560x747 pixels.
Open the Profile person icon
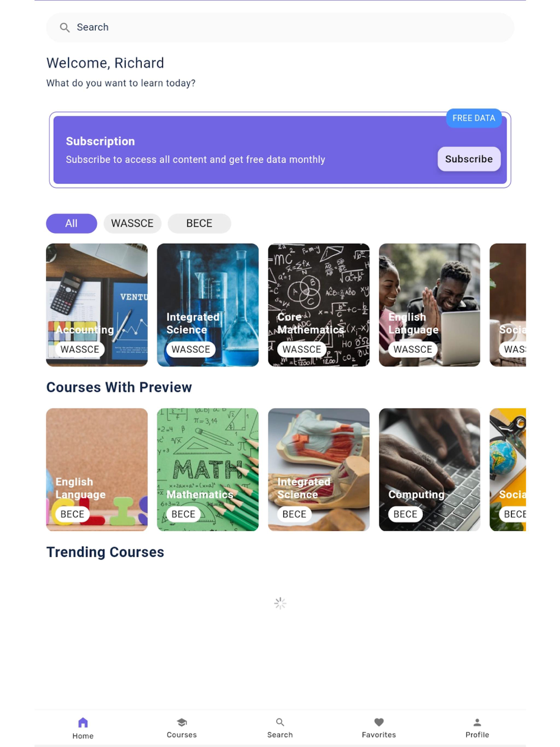click(x=477, y=722)
